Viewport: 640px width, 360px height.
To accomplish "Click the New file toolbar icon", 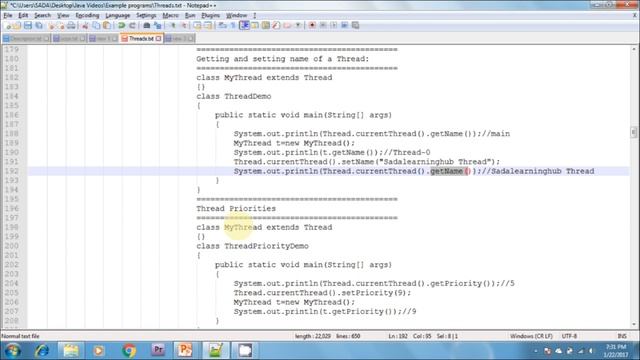I will coord(8,25).
